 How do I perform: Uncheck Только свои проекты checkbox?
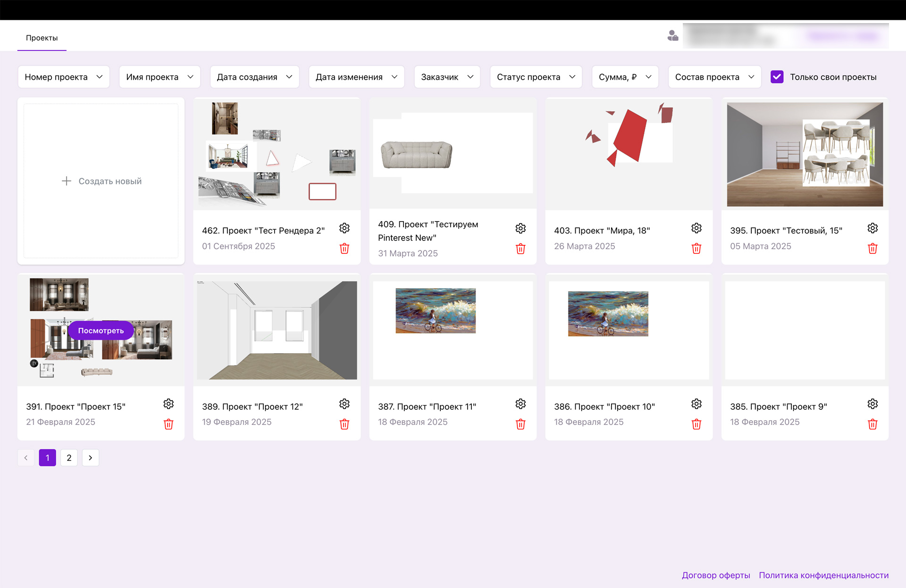777,77
